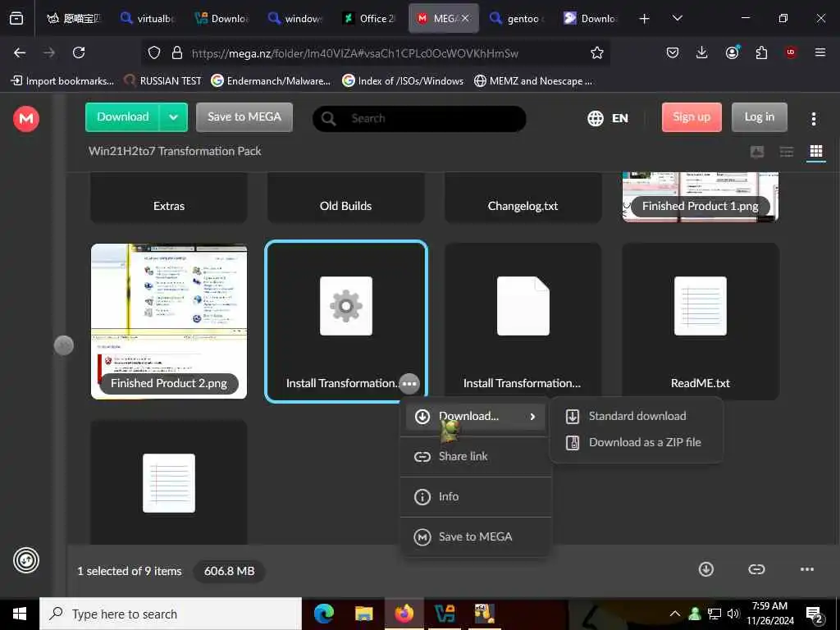The height and width of the screenshot is (630, 840).
Task: Launch Microsoft Edge from taskbar
Action: 323,614
